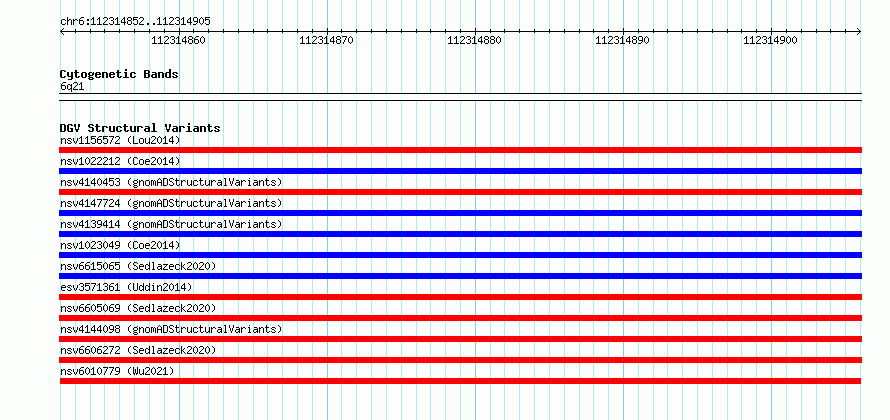Click ruler position 112314870
This screenshot has height=420, width=890.
326,40
